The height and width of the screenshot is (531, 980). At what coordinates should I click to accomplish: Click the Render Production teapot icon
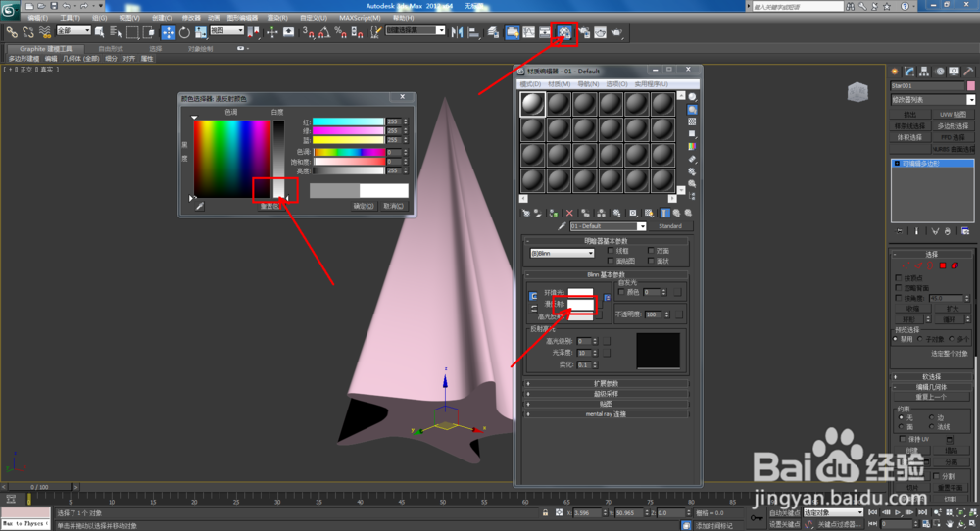[x=616, y=32]
